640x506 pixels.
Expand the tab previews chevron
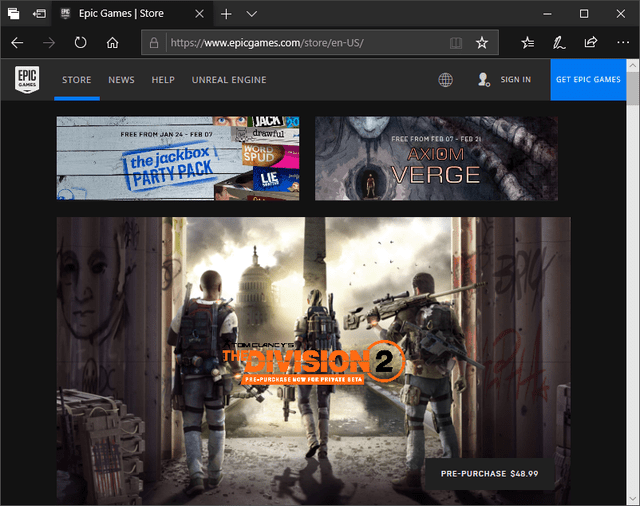(x=252, y=14)
